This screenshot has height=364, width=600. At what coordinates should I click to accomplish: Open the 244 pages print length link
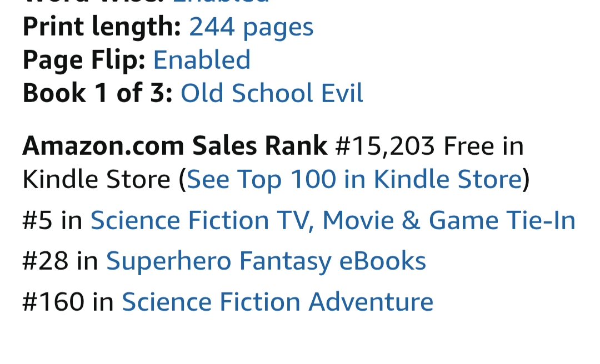coord(251,27)
